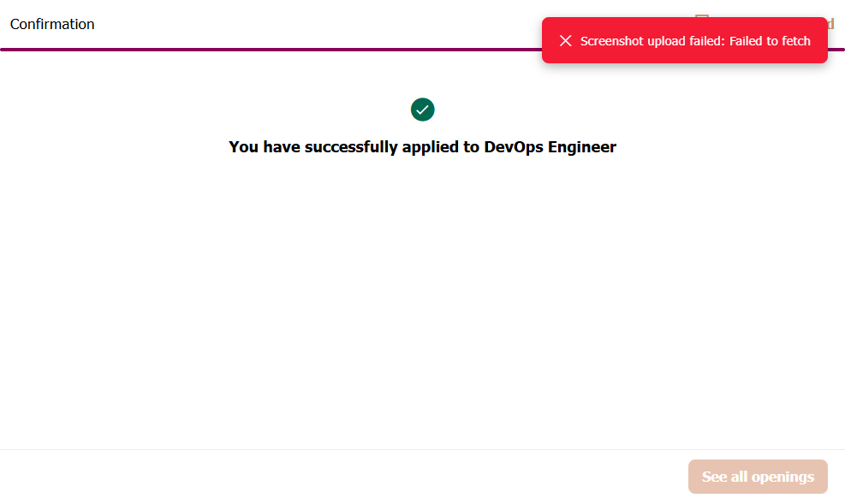Dismiss the red error toast with X

pos(565,41)
